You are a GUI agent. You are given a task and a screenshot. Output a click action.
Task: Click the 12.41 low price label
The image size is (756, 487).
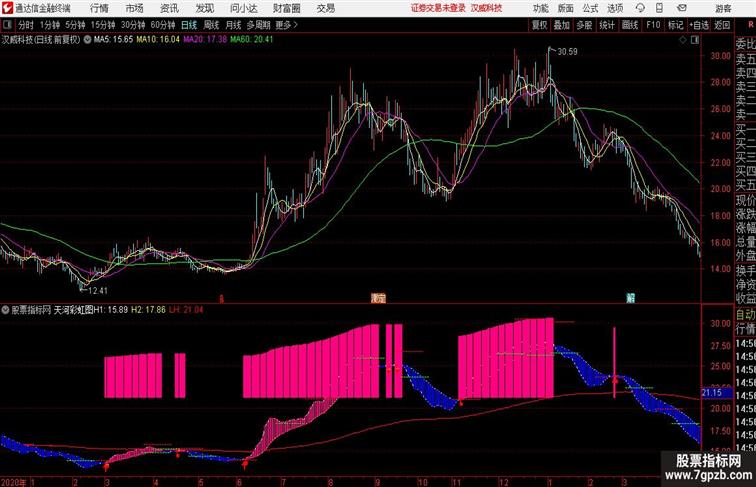coord(98,291)
